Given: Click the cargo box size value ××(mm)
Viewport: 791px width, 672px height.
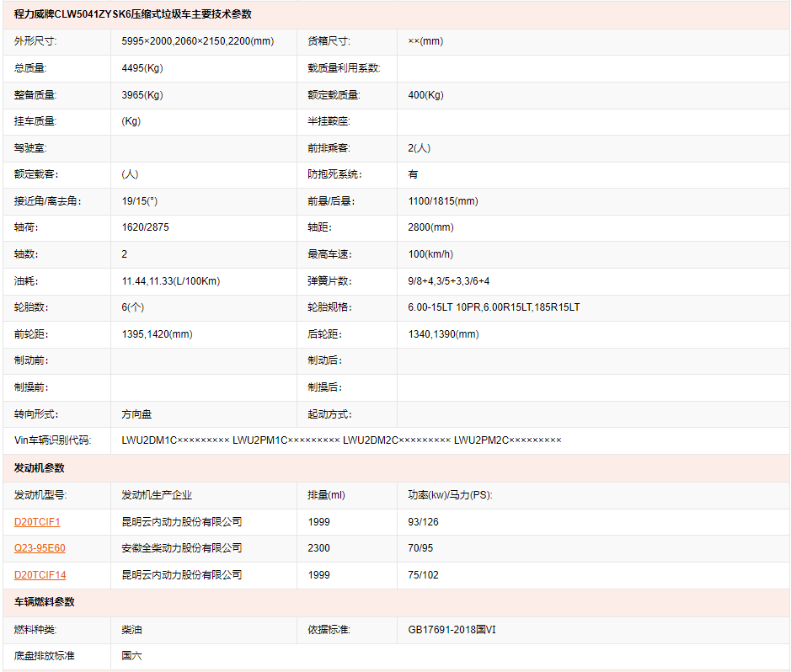Looking at the screenshot, I should click(x=425, y=41).
